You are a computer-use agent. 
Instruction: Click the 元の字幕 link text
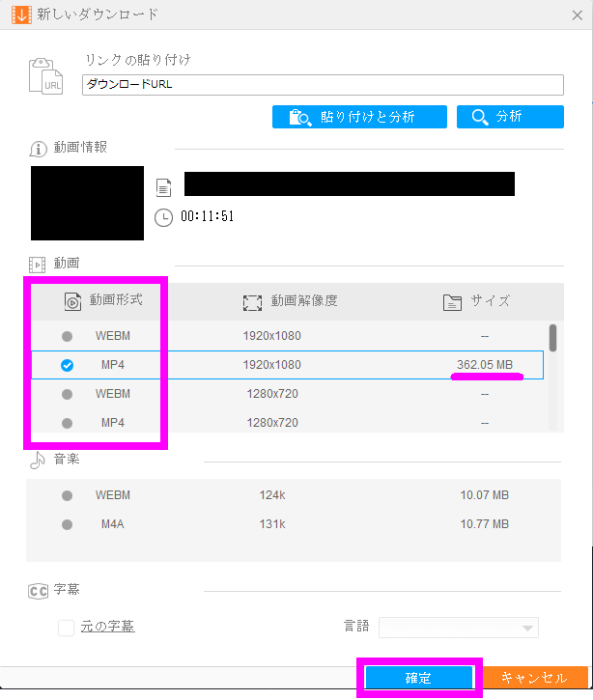(107, 627)
